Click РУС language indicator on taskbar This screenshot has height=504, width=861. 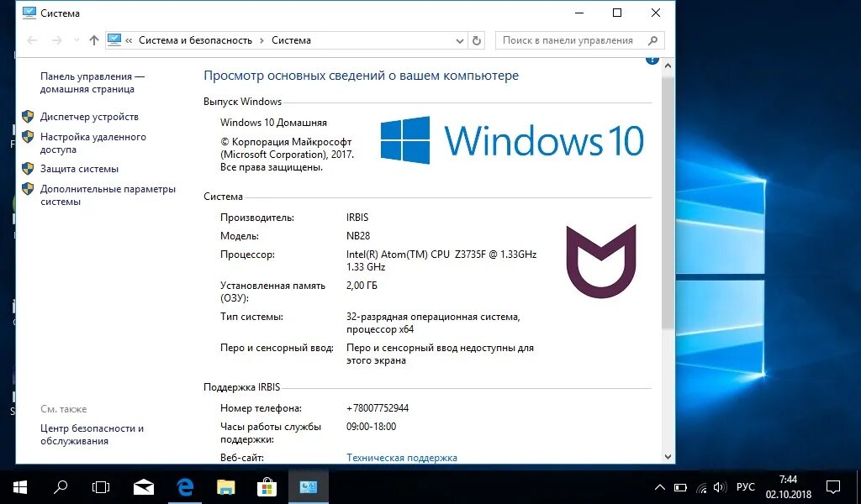tap(744, 486)
